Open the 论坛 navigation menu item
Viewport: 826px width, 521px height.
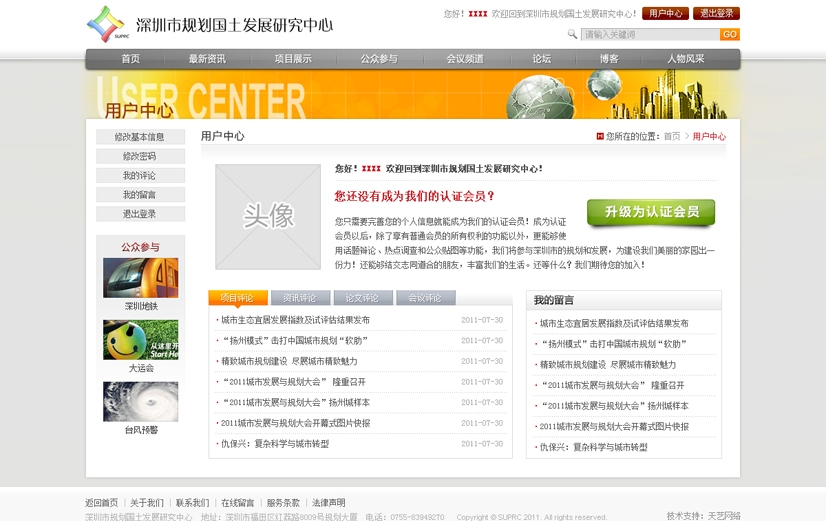(x=541, y=59)
